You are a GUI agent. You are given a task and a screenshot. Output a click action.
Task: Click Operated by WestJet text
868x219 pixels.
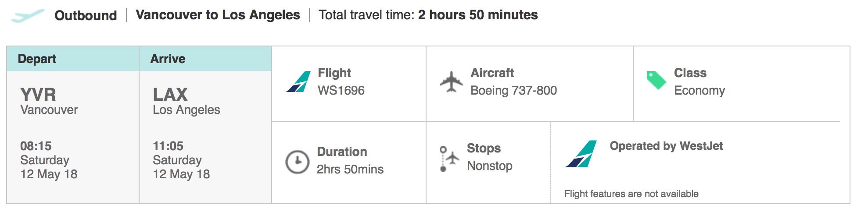point(666,146)
